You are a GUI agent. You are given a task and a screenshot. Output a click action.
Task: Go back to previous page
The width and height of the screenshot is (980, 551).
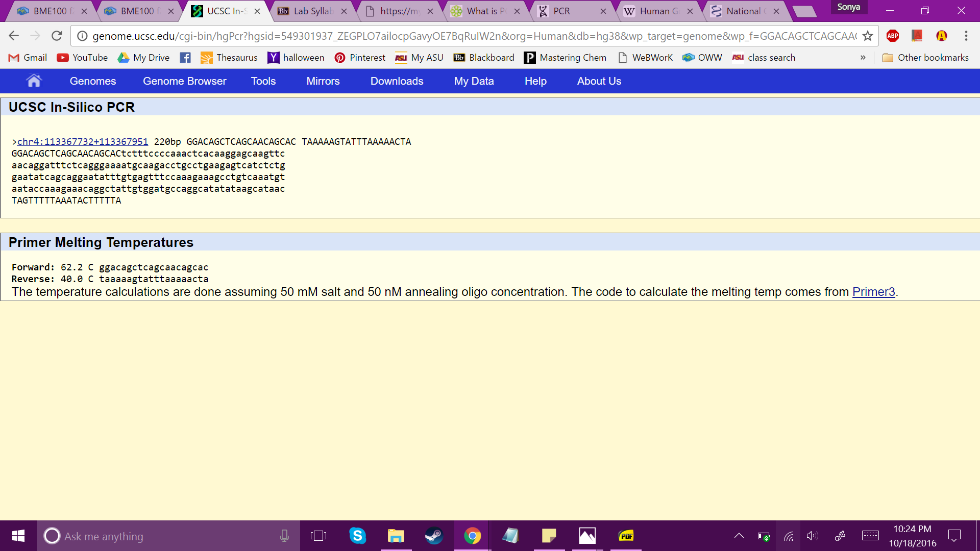click(14, 36)
